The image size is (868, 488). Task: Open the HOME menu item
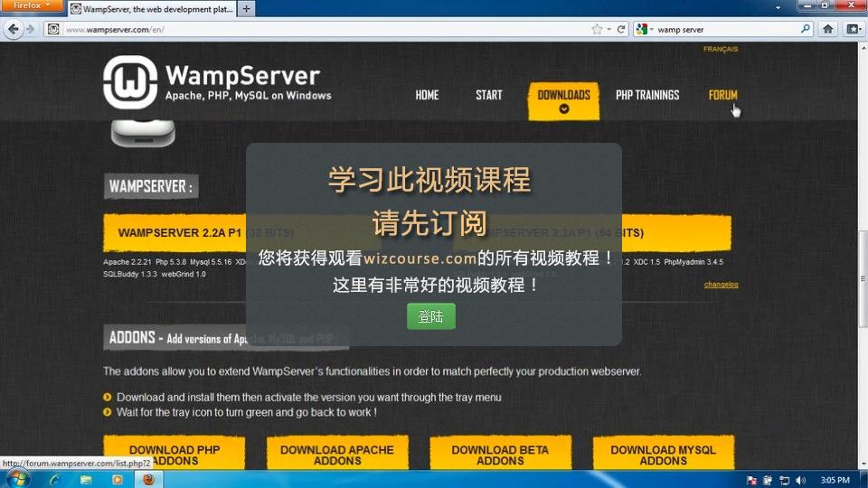click(427, 95)
